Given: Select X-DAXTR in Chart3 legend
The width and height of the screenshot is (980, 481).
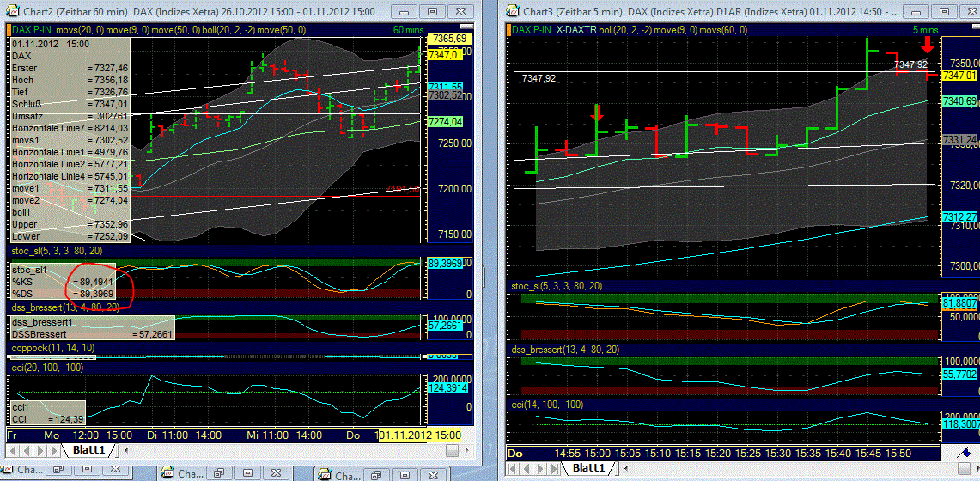Looking at the screenshot, I should (575, 29).
